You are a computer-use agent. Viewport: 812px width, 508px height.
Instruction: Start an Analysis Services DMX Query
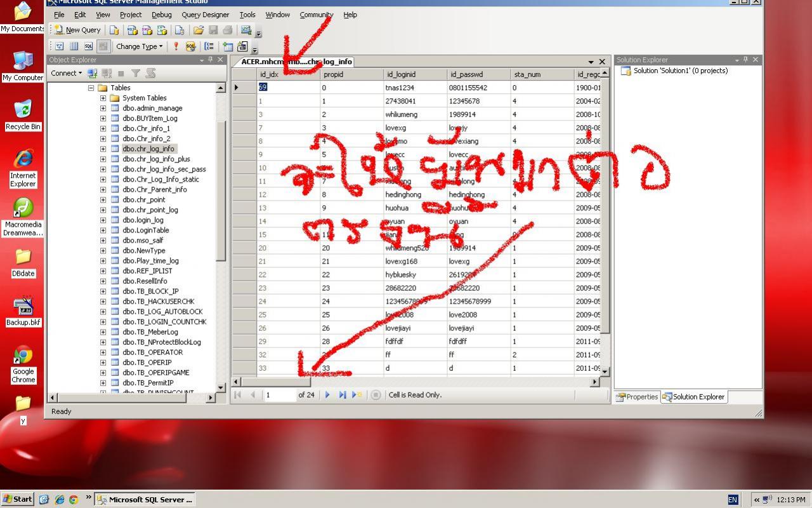[147, 30]
